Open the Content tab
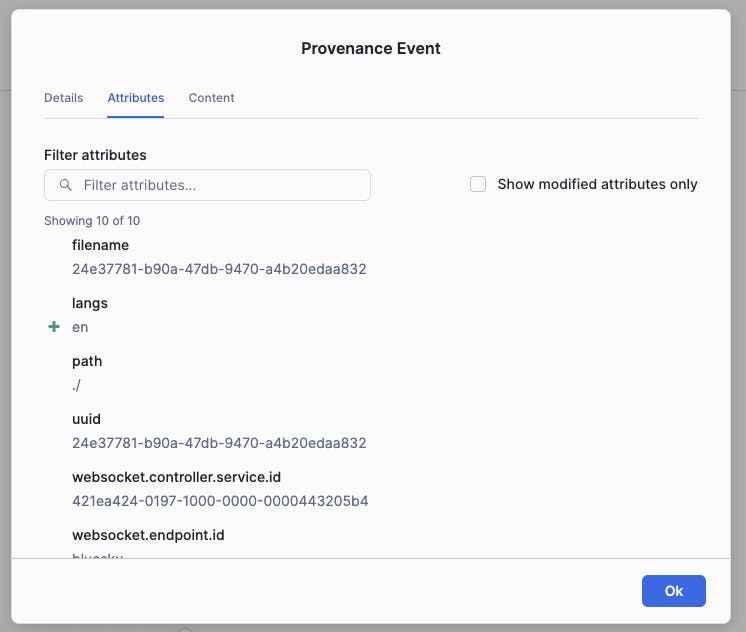 (x=211, y=98)
